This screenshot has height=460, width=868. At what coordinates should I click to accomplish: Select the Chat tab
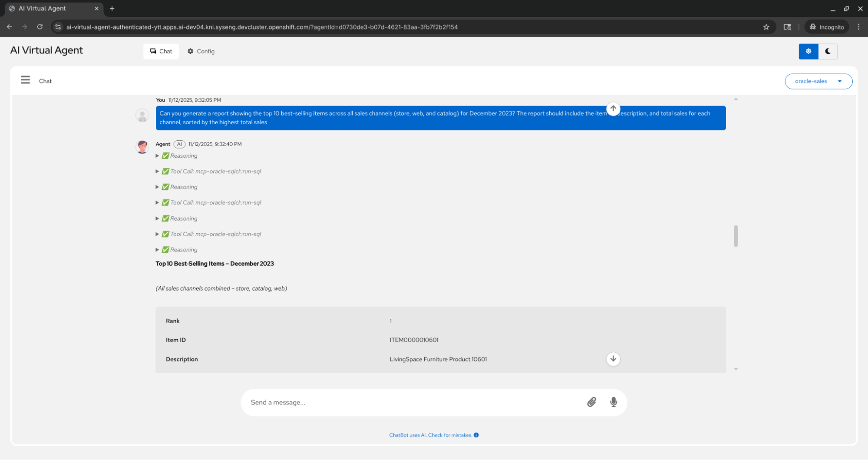161,51
